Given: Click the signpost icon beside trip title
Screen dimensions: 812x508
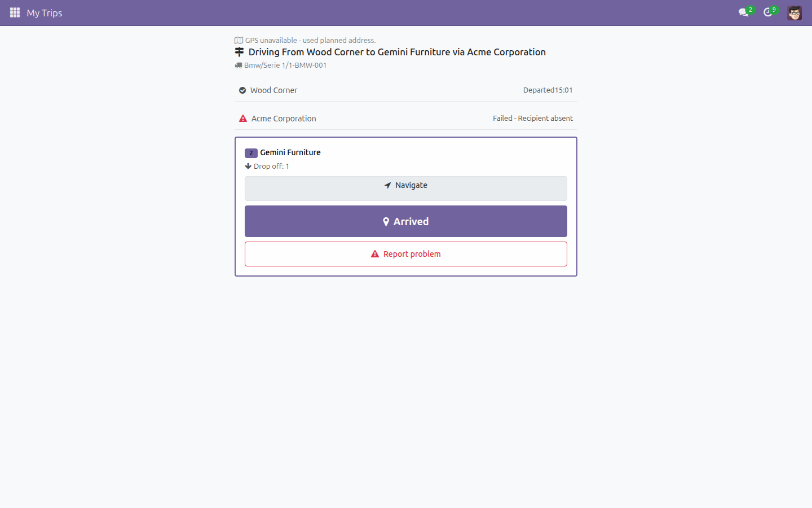Looking at the screenshot, I should (x=240, y=52).
